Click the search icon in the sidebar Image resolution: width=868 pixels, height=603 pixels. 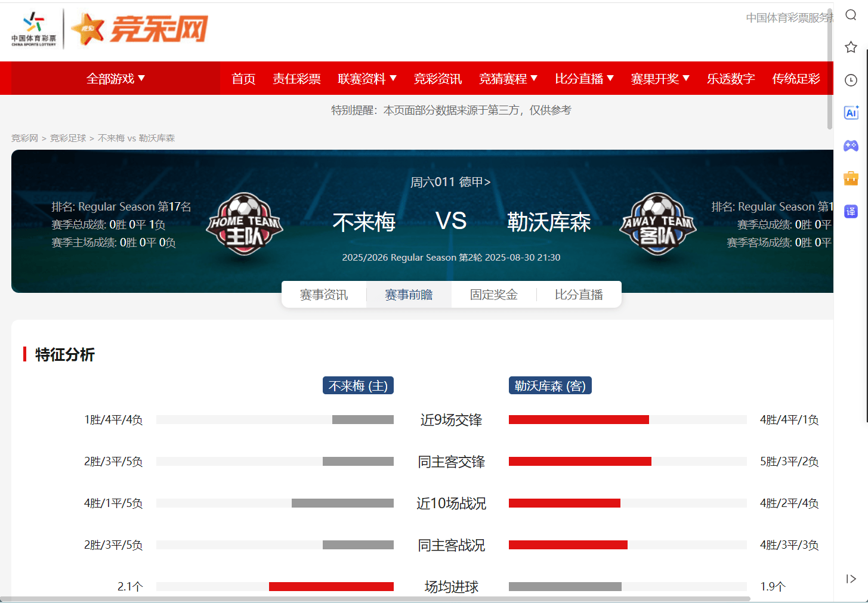[x=851, y=15]
